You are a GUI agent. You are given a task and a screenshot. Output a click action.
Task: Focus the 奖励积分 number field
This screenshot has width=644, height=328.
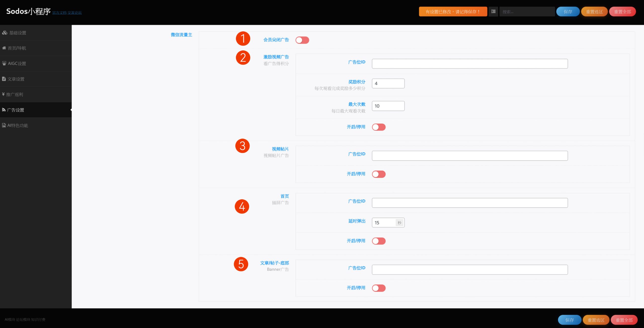388,84
